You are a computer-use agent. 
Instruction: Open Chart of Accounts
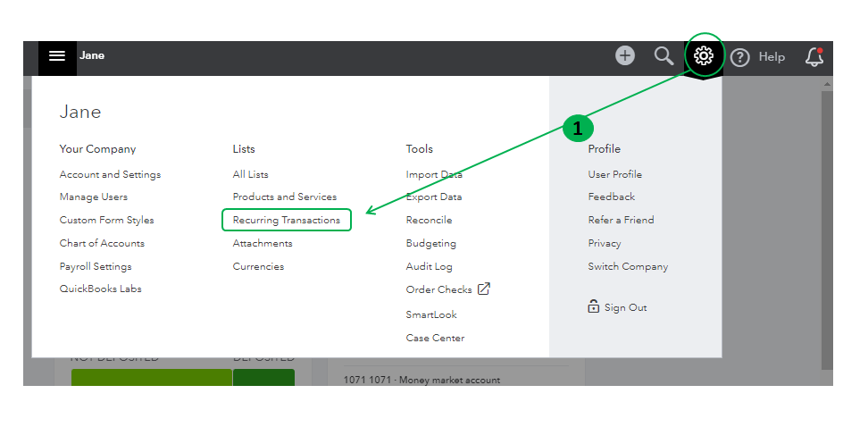click(x=102, y=243)
